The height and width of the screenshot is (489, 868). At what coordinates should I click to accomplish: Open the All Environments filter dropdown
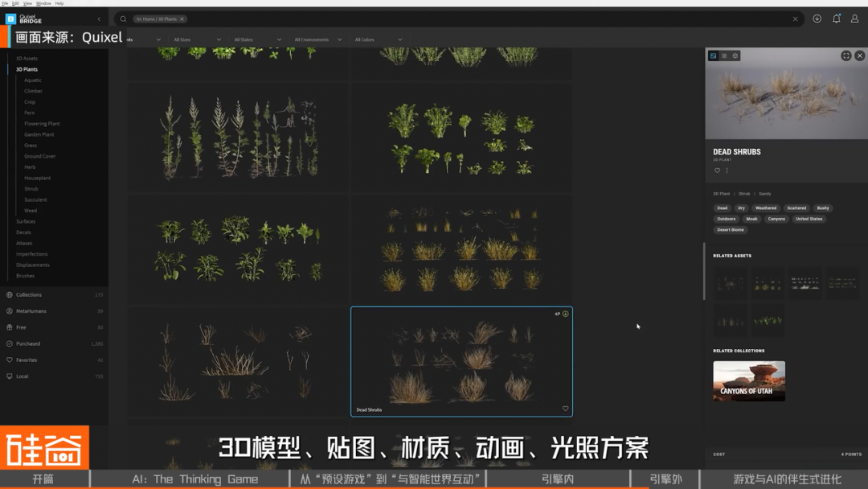(317, 39)
